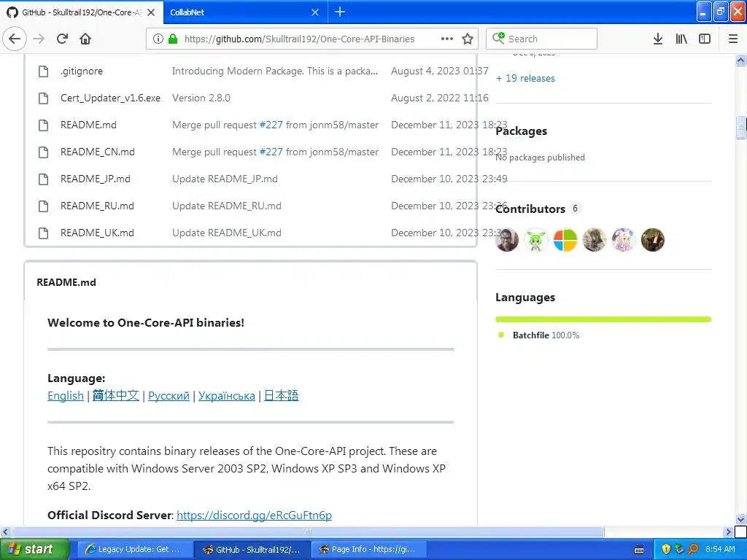
Task: Open 'Update README_RU.md' commit message
Action: tap(227, 206)
